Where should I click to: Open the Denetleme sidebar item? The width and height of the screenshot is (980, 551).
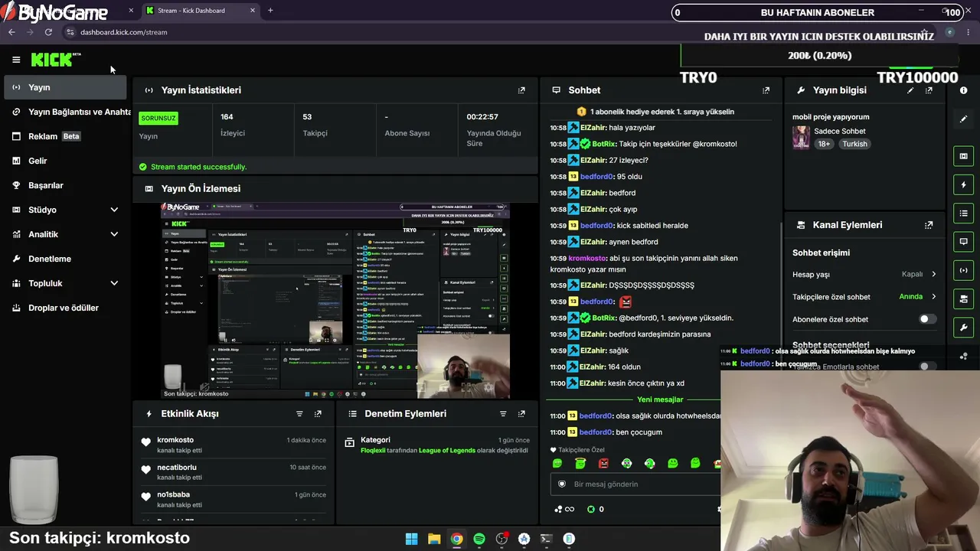[x=65, y=259]
